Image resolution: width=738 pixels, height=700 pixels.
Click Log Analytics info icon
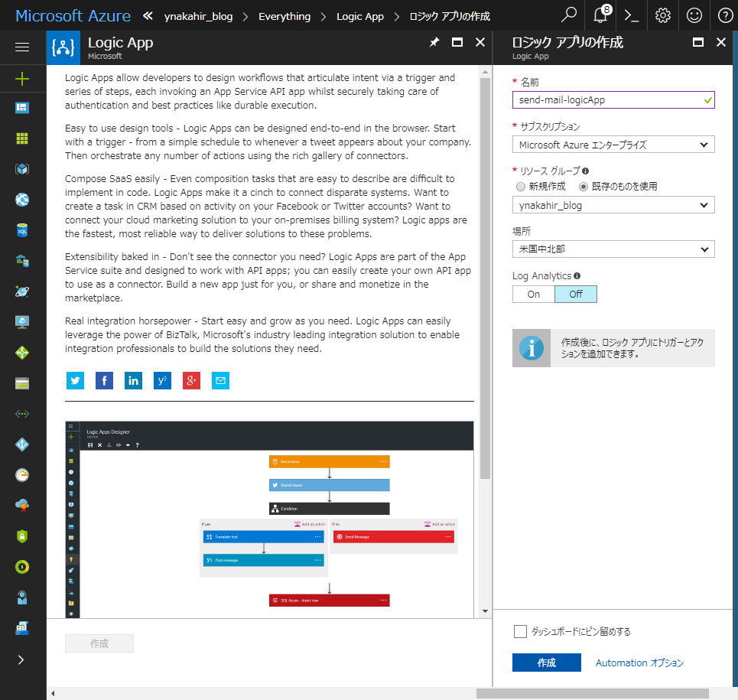pyautogui.click(x=577, y=276)
